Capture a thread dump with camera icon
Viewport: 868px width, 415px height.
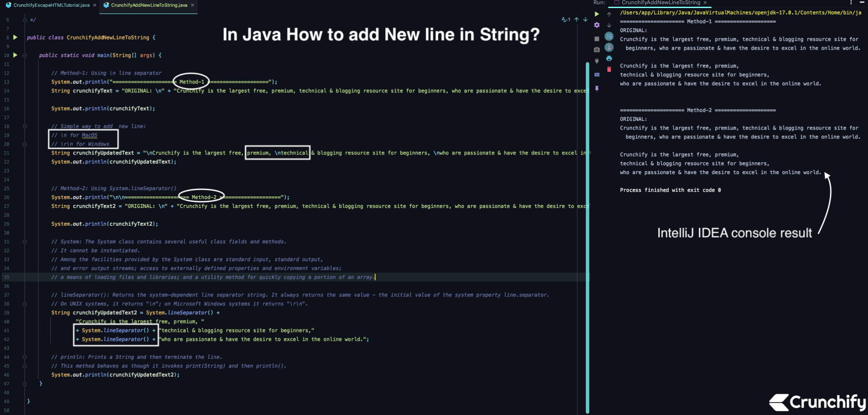pyautogui.click(x=597, y=49)
